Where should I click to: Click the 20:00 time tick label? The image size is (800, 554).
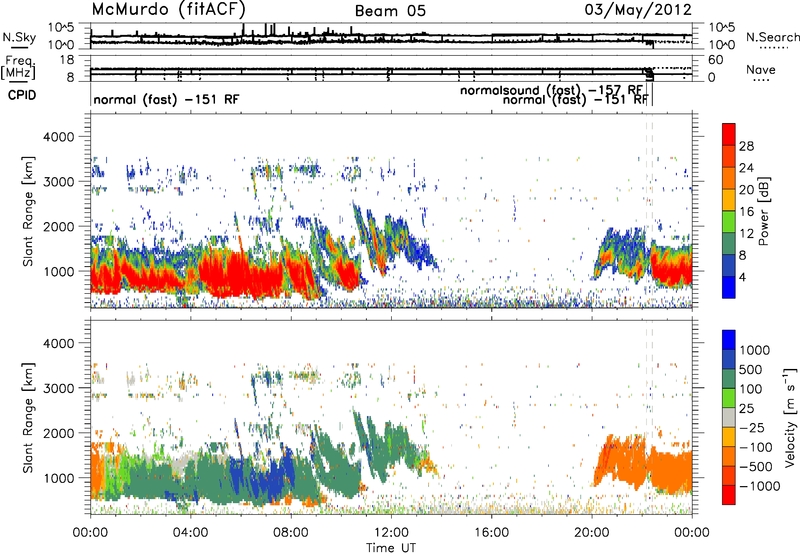[592, 532]
